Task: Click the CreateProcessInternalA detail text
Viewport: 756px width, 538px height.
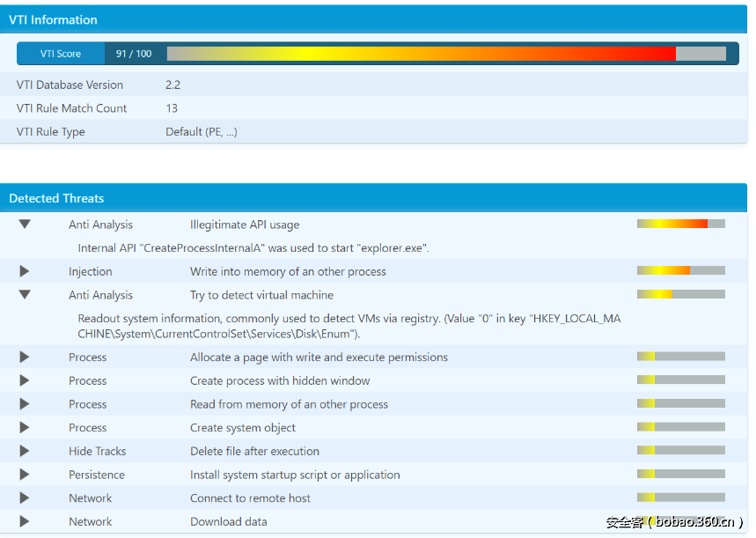Action: tap(253, 248)
